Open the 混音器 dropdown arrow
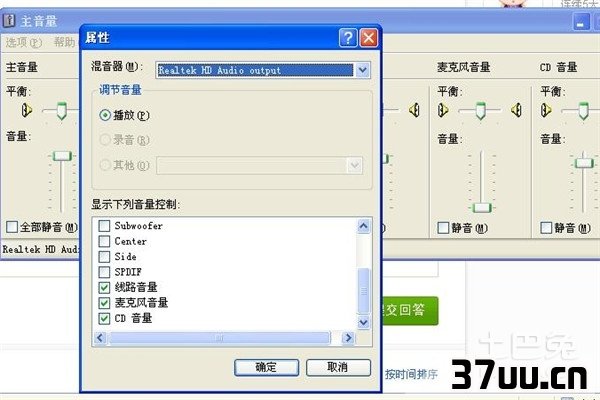Screen dimensions: 600x400 click(362, 70)
